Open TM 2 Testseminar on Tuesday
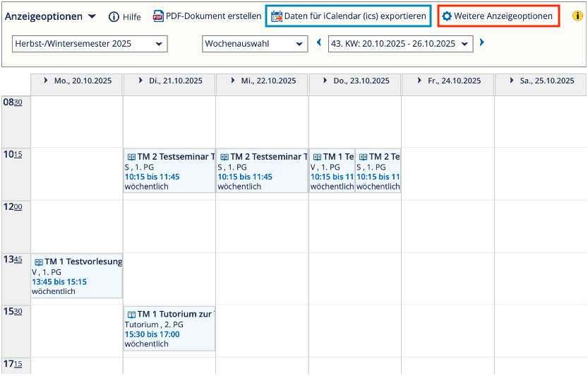This screenshot has width=588, height=376. tap(176, 157)
